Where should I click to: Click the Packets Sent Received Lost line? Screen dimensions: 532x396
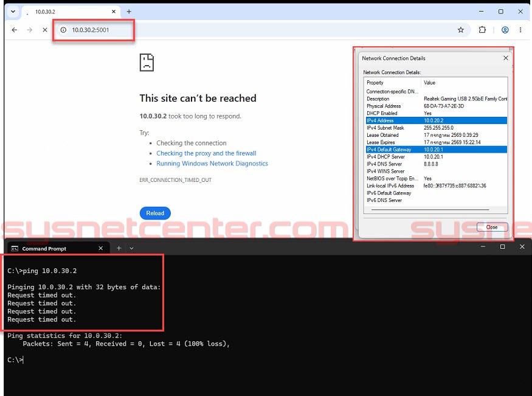(x=126, y=344)
